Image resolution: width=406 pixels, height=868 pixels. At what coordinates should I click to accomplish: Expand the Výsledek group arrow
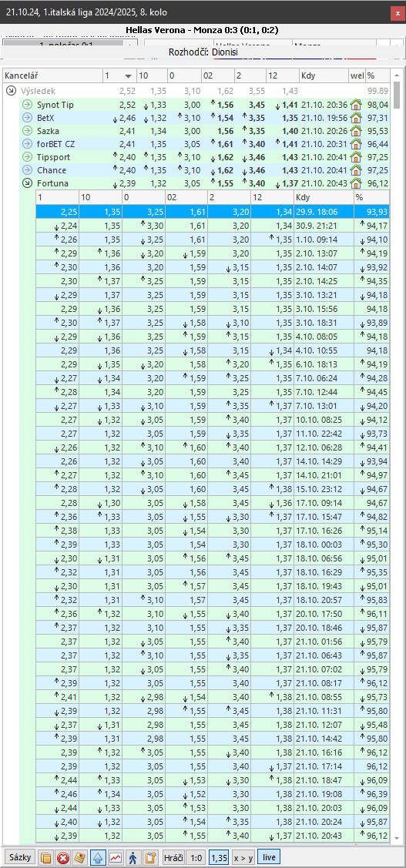pyautogui.click(x=11, y=92)
